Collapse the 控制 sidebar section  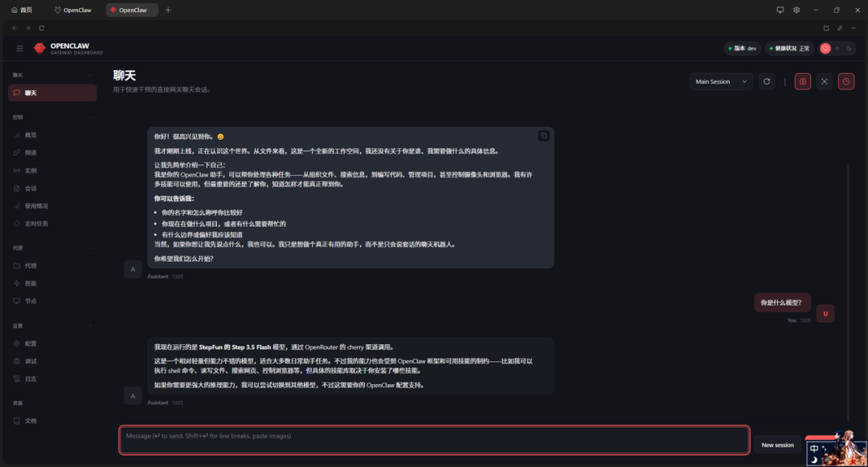point(90,117)
